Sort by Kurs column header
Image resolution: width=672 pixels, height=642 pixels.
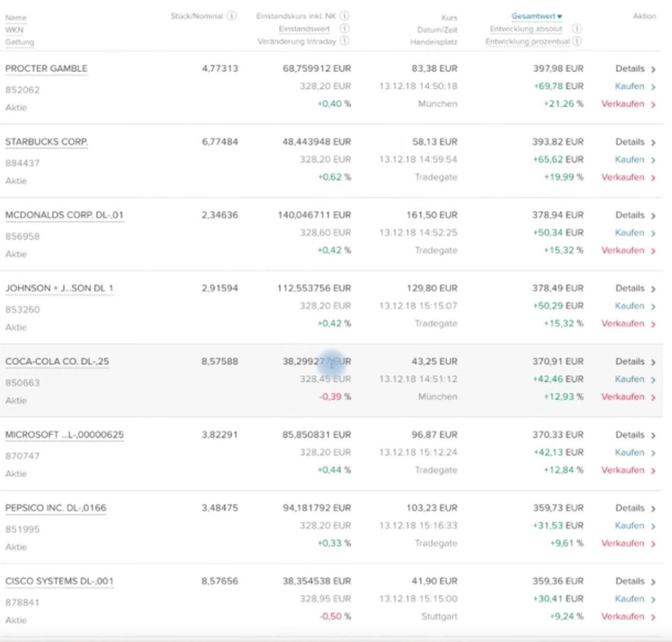coord(449,18)
